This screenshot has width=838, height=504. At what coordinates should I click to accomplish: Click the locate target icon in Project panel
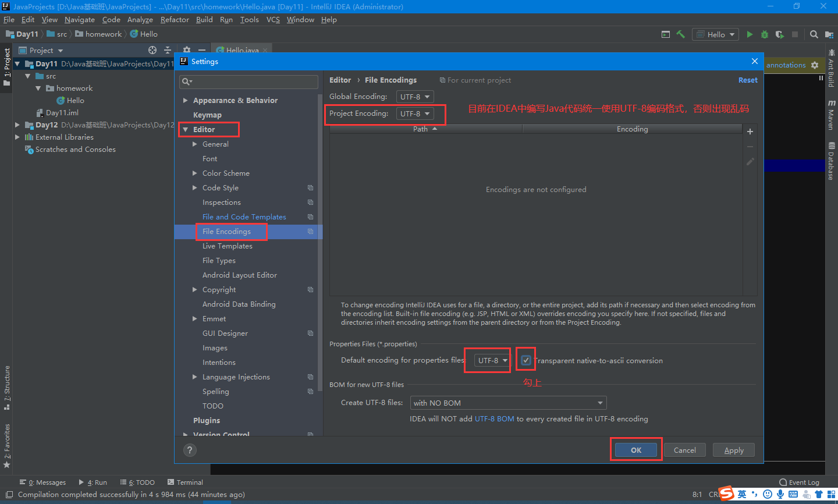152,50
